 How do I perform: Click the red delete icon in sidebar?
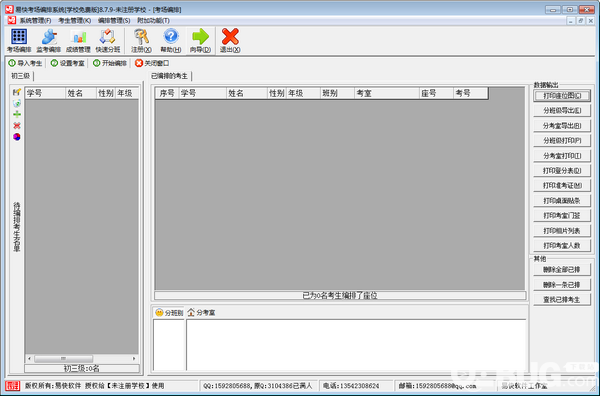coord(17,125)
